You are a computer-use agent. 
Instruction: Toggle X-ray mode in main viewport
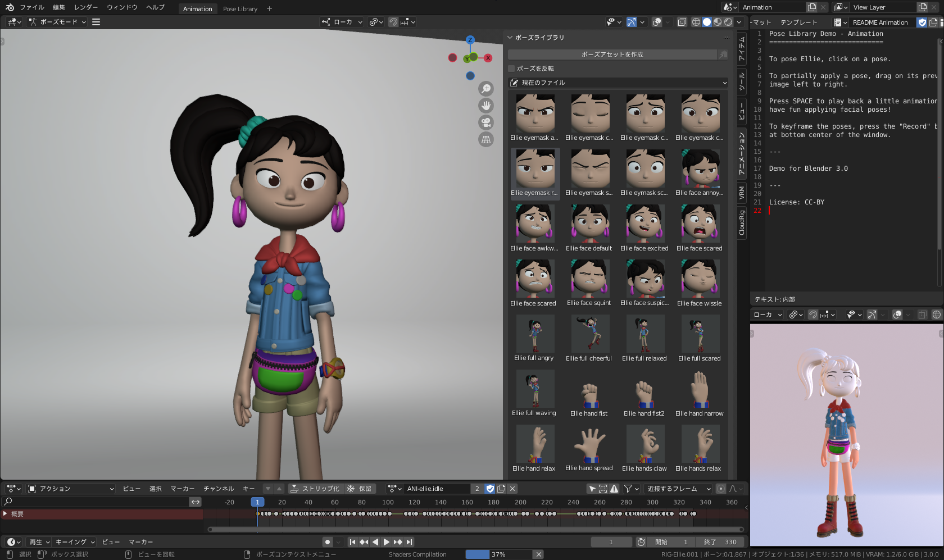(682, 22)
